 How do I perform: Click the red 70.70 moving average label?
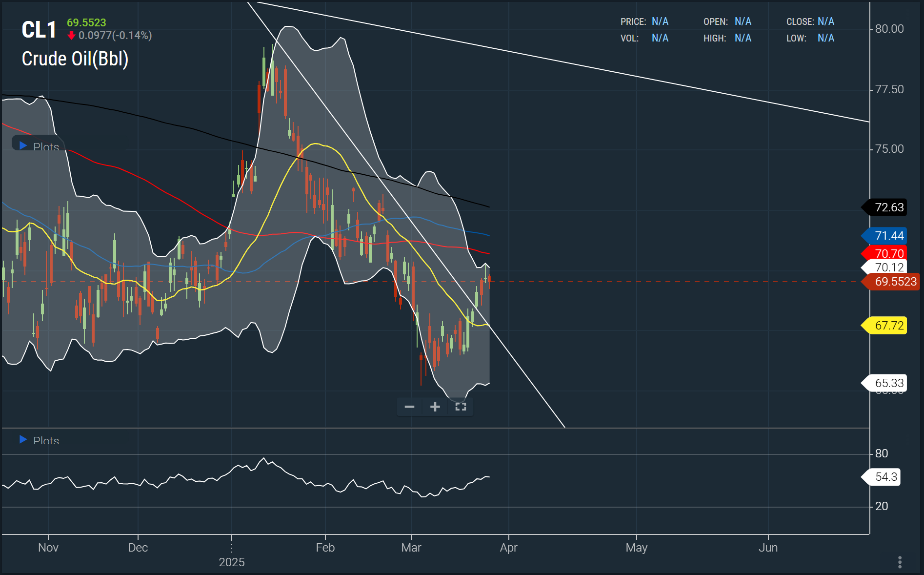tap(888, 253)
